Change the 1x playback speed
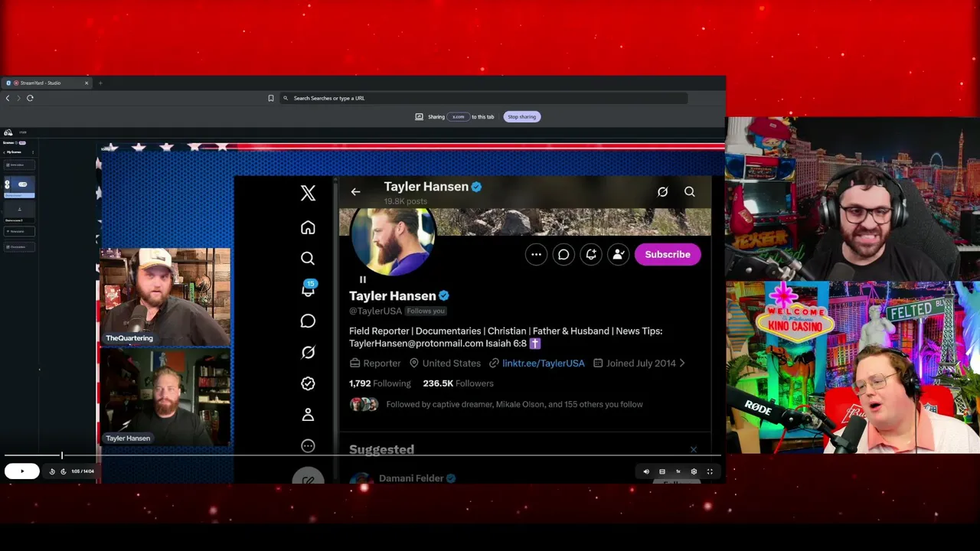This screenshot has height=551, width=980. click(678, 471)
